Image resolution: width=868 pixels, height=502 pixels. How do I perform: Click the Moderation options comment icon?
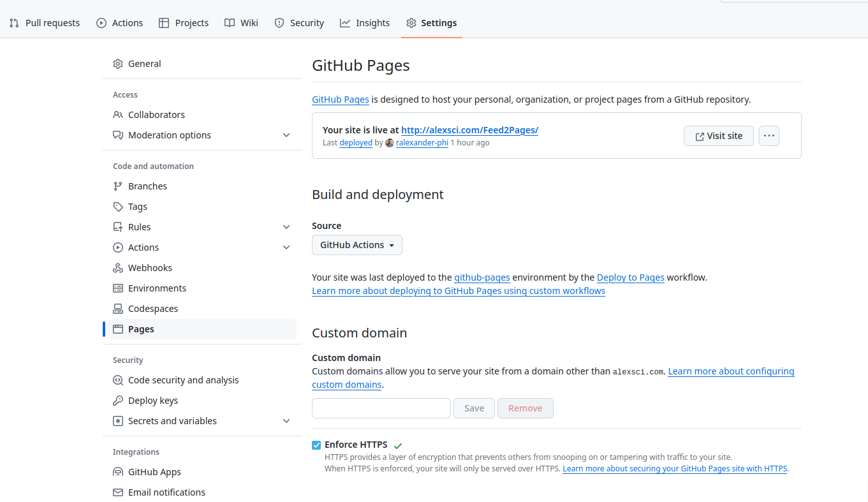tap(118, 135)
